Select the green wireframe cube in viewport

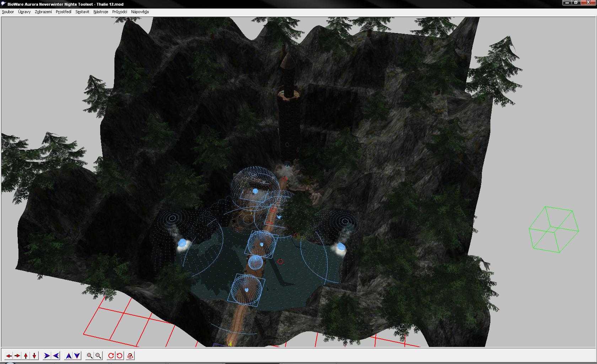[554, 229]
